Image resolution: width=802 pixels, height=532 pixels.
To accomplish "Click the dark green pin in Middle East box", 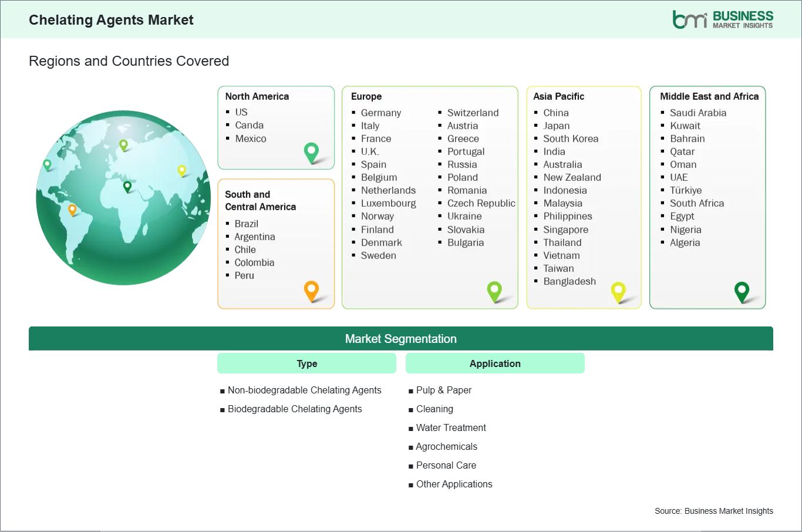I will pyautogui.click(x=742, y=291).
